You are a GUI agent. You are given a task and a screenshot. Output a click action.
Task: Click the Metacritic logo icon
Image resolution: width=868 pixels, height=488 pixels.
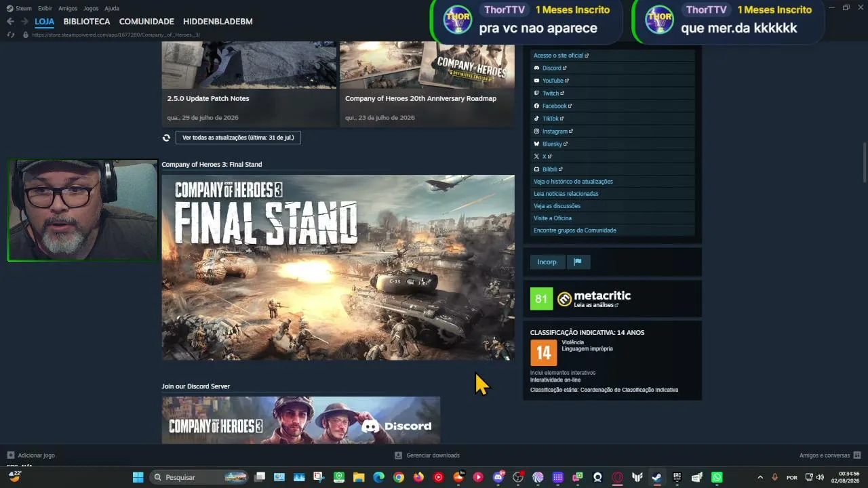564,299
